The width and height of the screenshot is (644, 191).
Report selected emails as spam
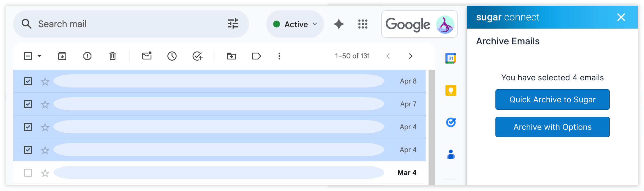click(x=87, y=56)
